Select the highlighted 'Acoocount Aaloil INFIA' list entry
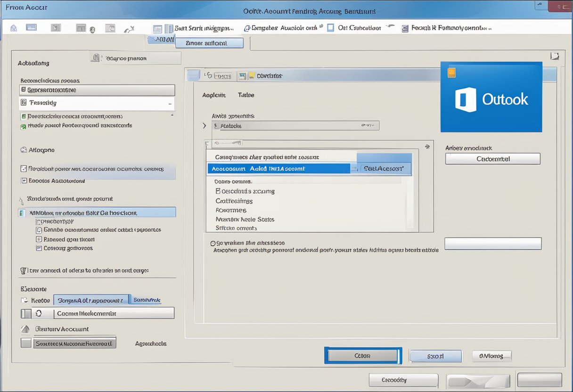Screen dimensions: 573x392 click(x=278, y=169)
